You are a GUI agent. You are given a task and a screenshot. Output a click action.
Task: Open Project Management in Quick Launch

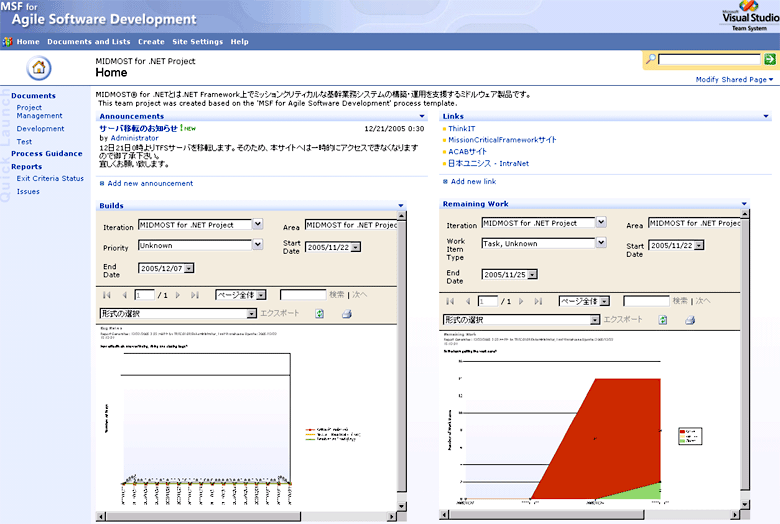pos(39,111)
